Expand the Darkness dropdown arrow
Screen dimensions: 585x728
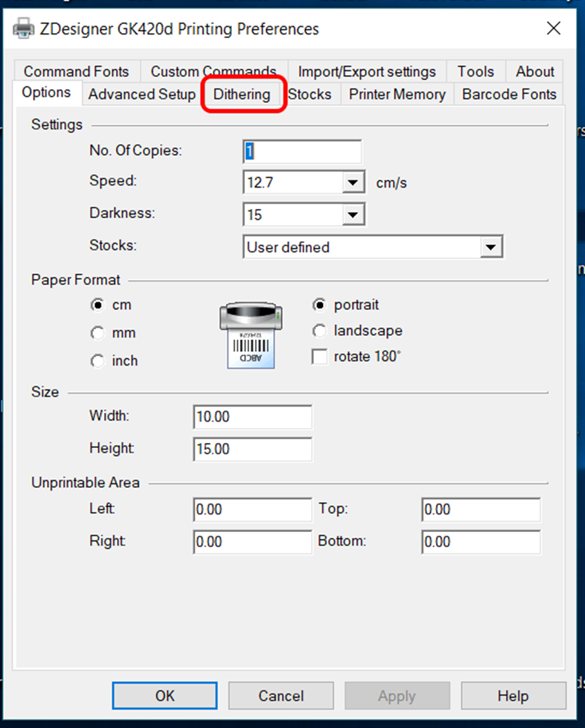tap(353, 215)
